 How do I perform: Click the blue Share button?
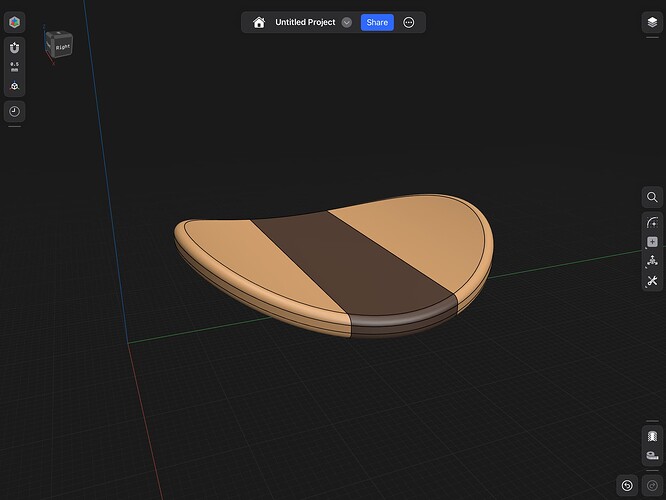pyautogui.click(x=377, y=23)
